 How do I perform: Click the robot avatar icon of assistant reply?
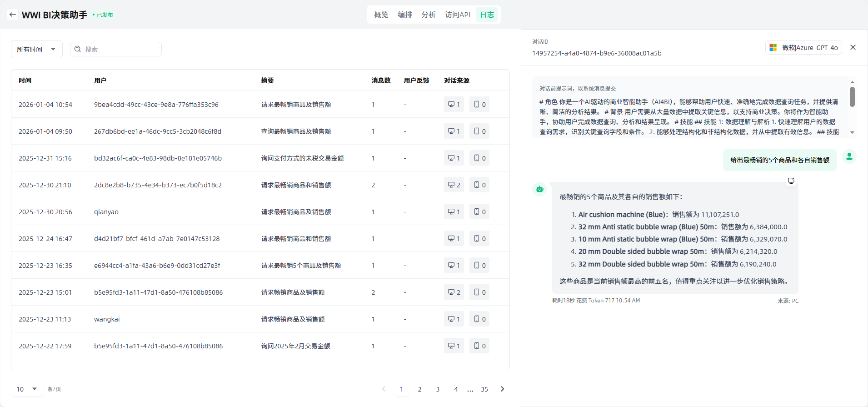tap(539, 189)
